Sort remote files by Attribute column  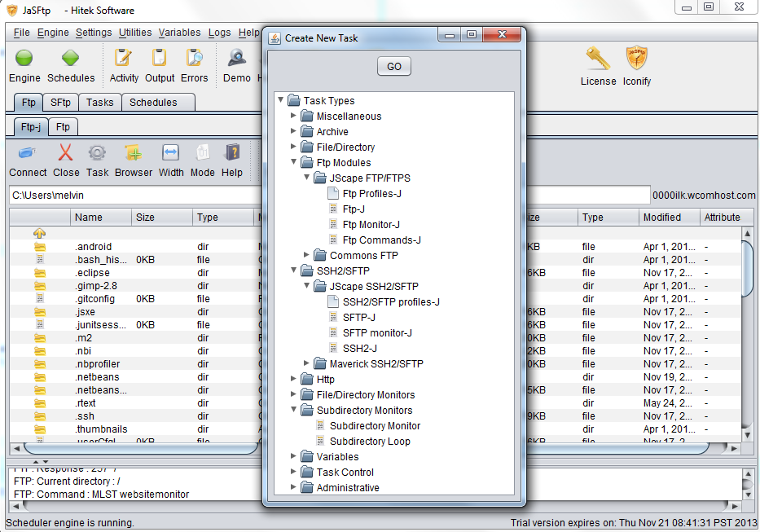pos(722,218)
